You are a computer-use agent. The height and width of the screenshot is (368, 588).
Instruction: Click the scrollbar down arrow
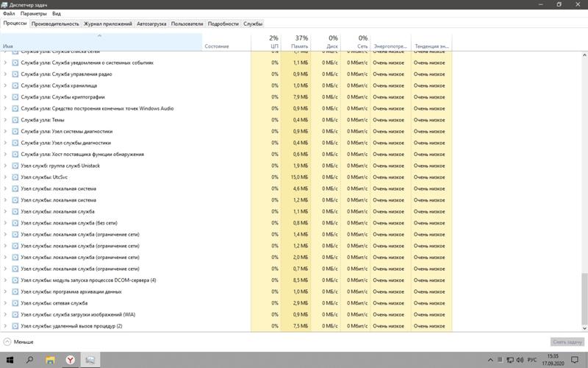click(x=584, y=328)
